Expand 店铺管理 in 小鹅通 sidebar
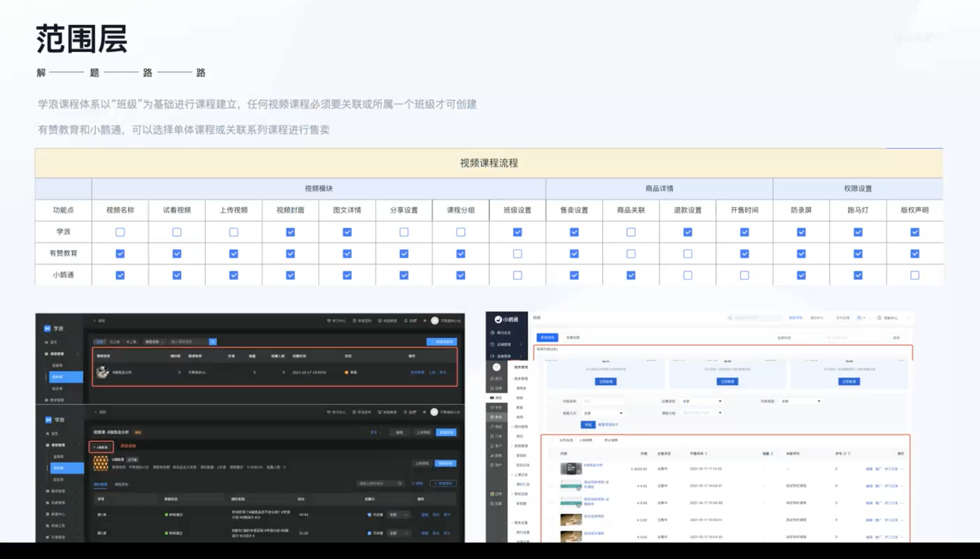 point(506,345)
